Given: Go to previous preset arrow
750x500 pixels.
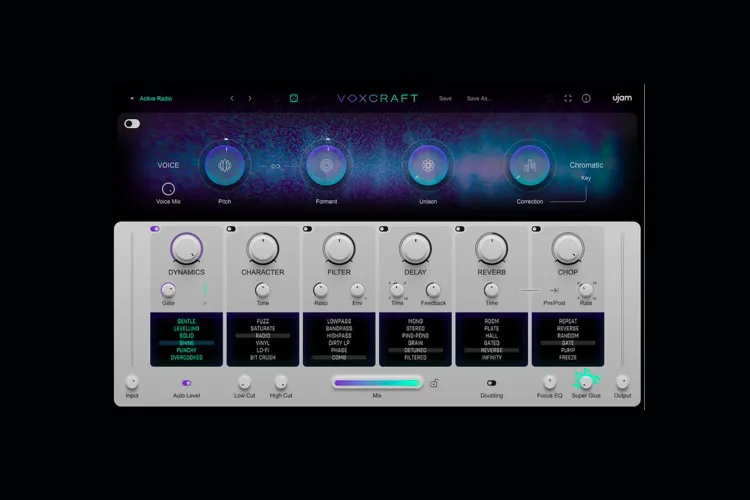Looking at the screenshot, I should pos(232,98).
